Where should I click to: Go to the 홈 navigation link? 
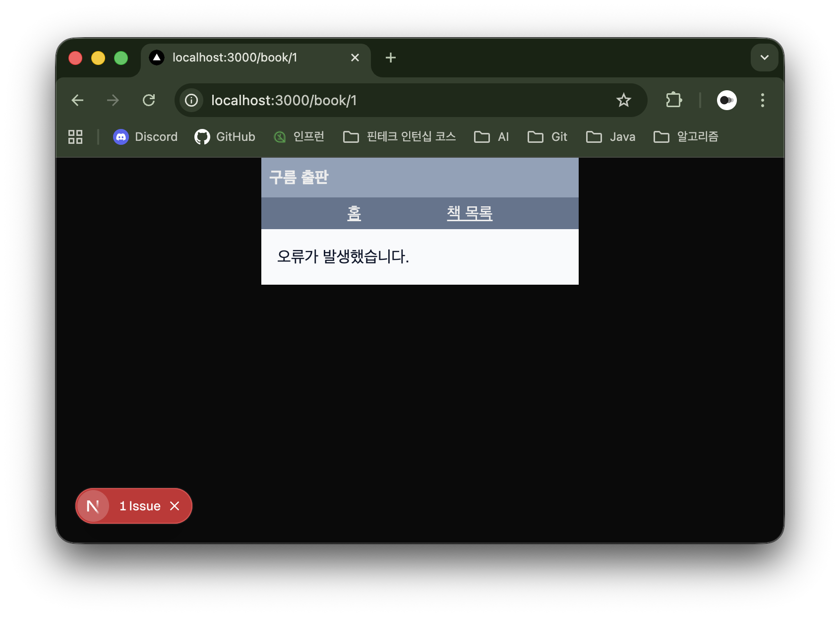(x=354, y=213)
